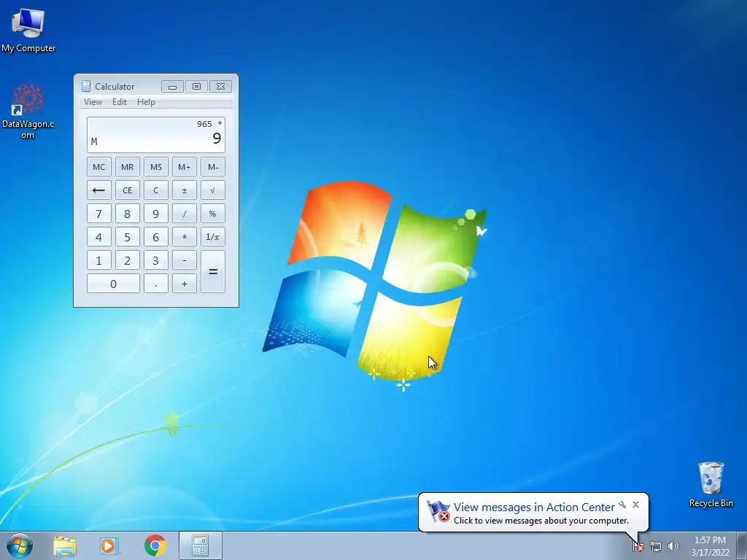Image resolution: width=747 pixels, height=560 pixels.
Task: Click digit 2 on the Calculator
Action: pyautogui.click(x=127, y=260)
